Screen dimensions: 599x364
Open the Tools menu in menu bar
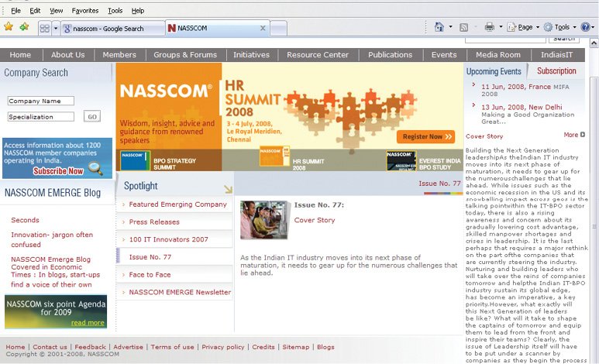pos(115,11)
